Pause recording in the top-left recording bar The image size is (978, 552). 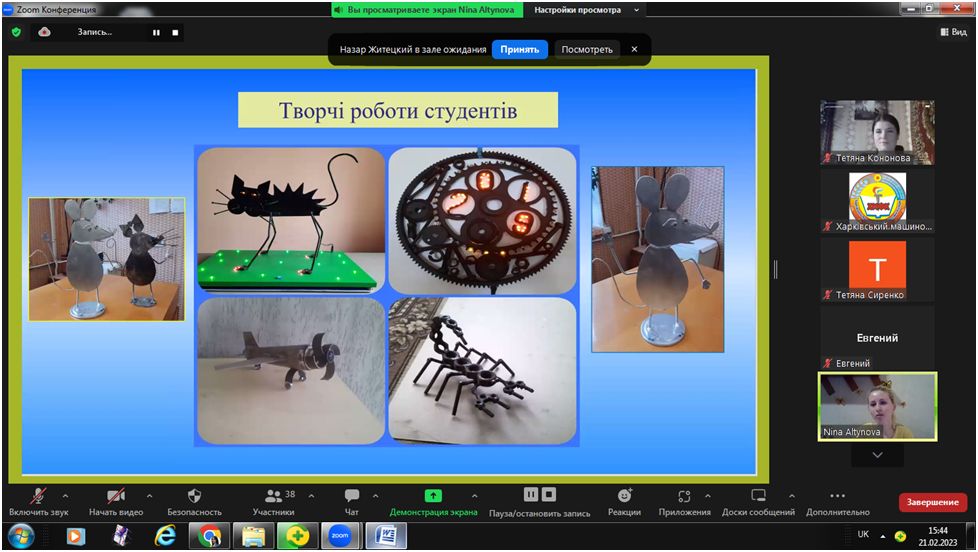click(x=156, y=32)
